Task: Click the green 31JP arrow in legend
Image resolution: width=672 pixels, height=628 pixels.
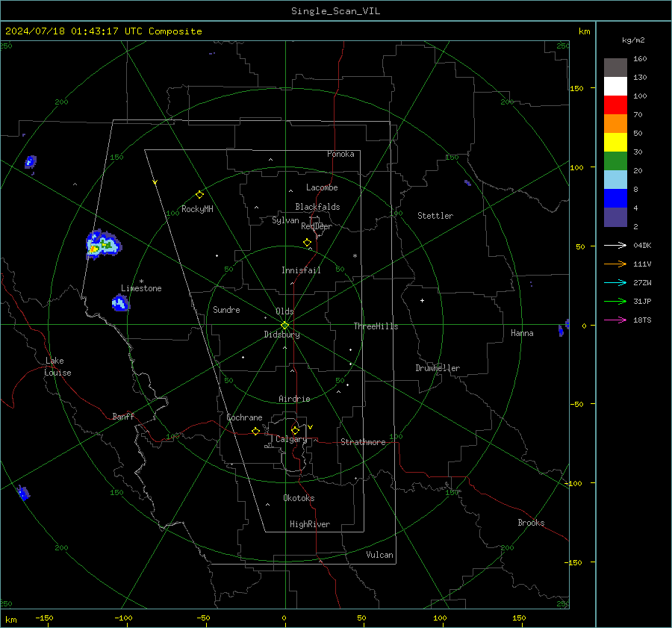Action: tap(615, 302)
